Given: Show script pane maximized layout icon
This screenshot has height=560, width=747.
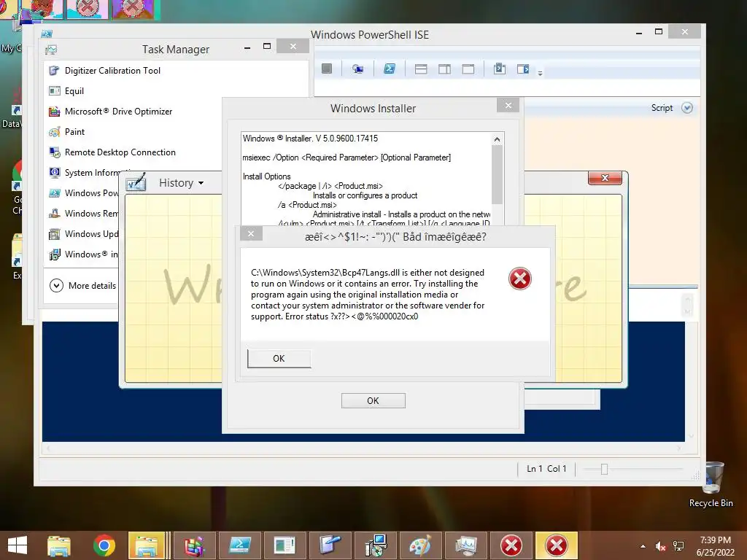Looking at the screenshot, I should (x=468, y=69).
